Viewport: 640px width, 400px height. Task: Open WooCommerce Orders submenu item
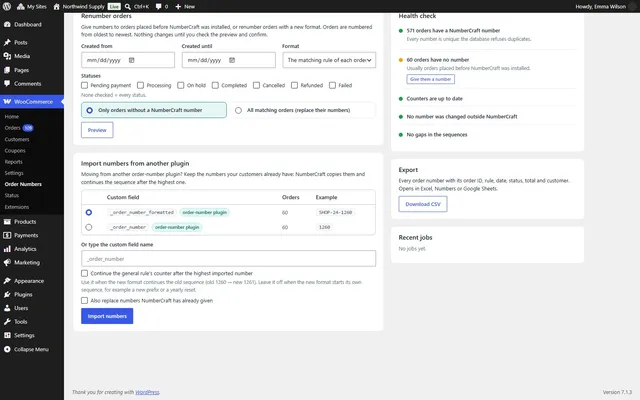tap(12, 128)
